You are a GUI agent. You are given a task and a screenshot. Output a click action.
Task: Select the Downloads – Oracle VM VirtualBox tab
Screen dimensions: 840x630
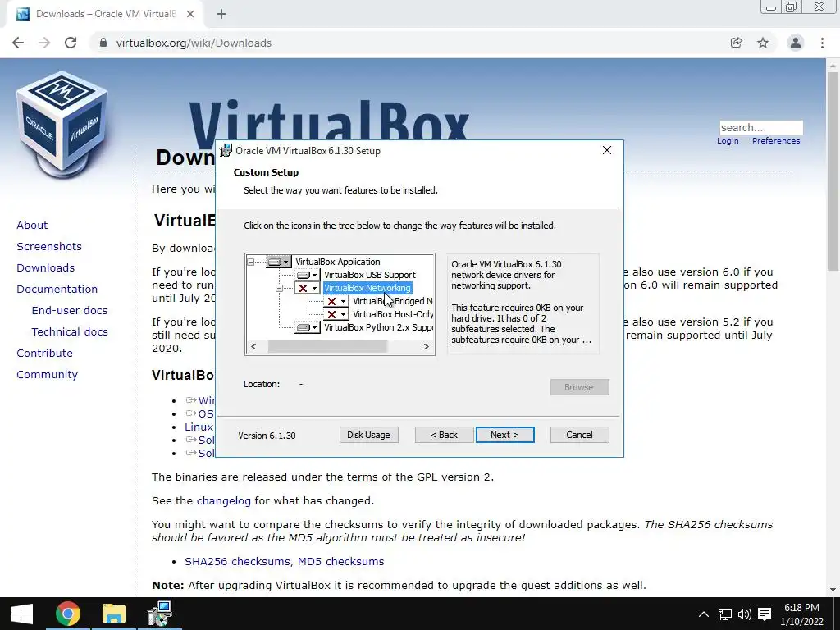click(104, 14)
